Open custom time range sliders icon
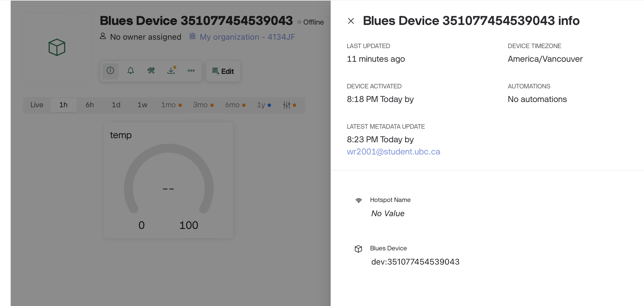The height and width of the screenshot is (306, 644). point(287,105)
